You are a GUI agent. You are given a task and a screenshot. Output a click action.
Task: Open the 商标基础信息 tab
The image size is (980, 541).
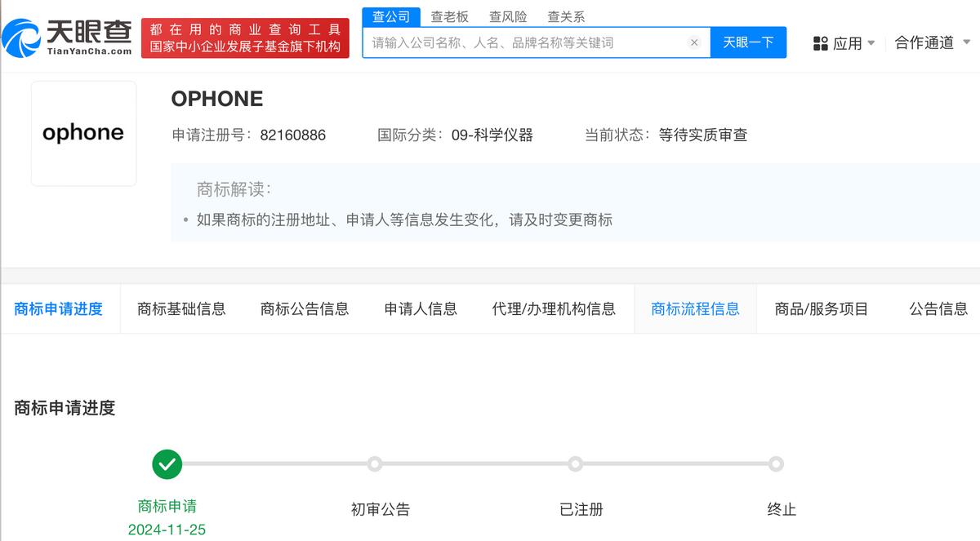(181, 308)
